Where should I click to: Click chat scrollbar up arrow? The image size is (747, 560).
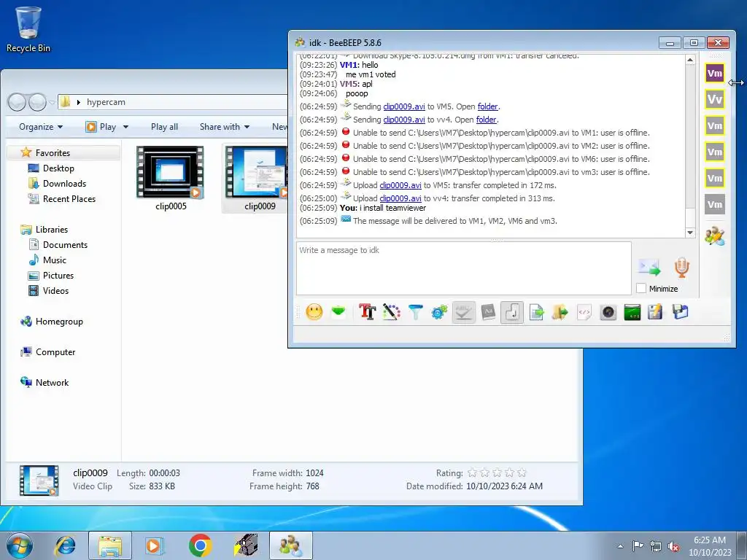690,60
